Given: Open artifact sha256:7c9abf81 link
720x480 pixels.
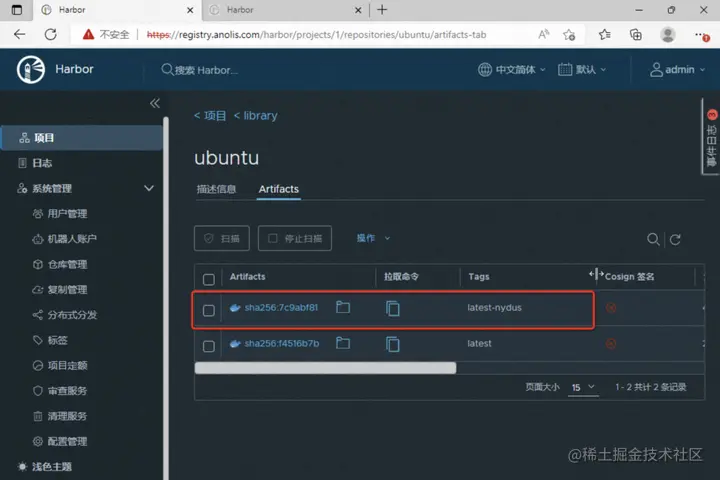Looking at the screenshot, I should point(281,308).
